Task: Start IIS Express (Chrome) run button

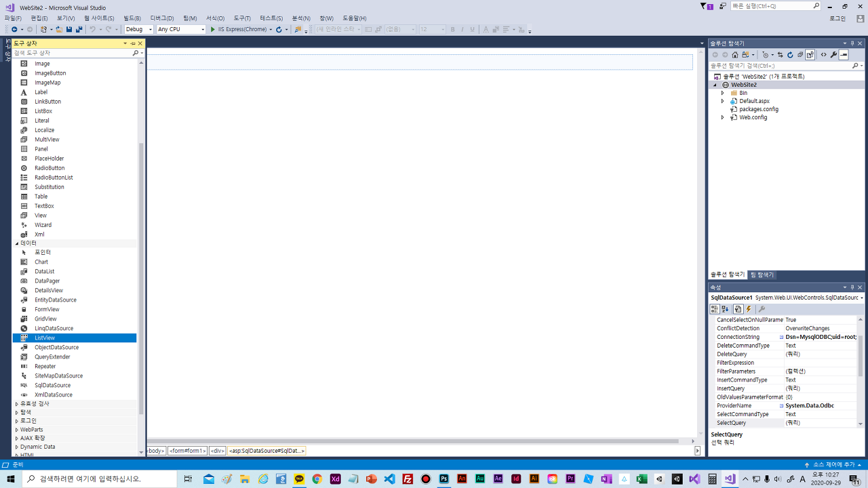Action: pos(239,29)
